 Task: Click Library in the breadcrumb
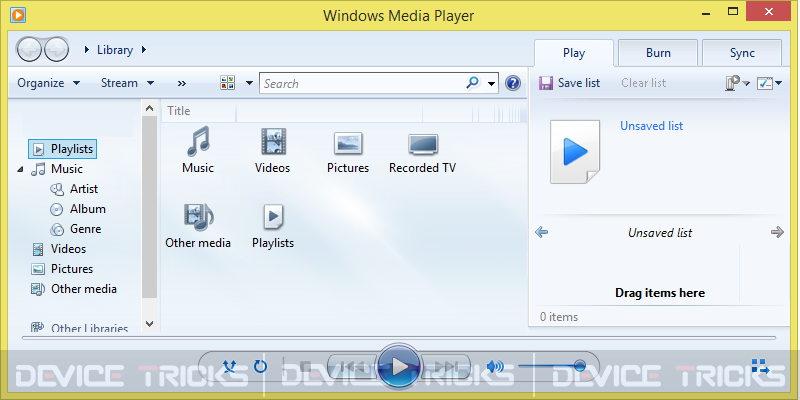(x=115, y=50)
